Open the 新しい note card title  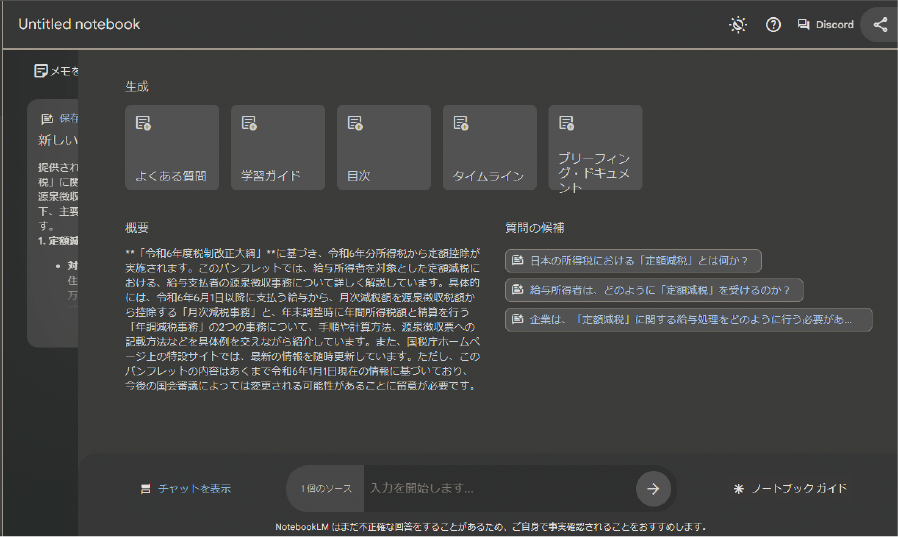[x=57, y=140]
